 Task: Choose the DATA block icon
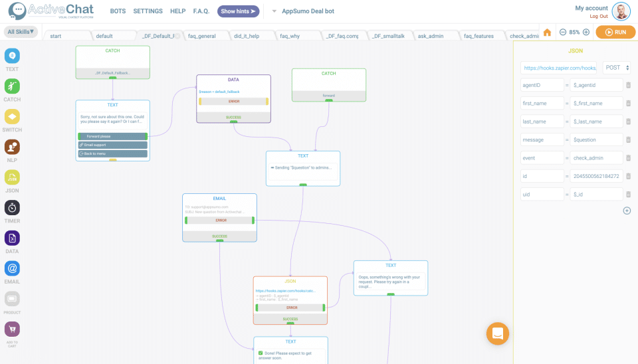pyautogui.click(x=12, y=238)
